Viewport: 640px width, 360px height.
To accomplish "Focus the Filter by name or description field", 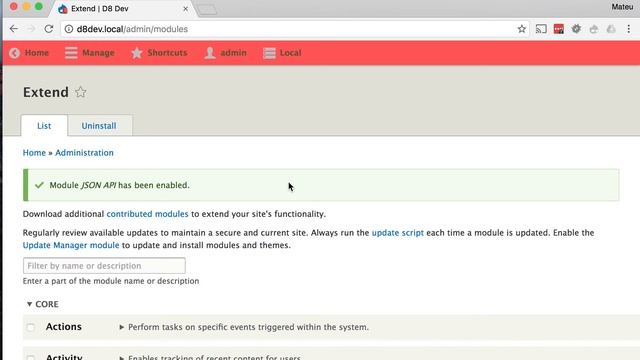I will (x=104, y=266).
